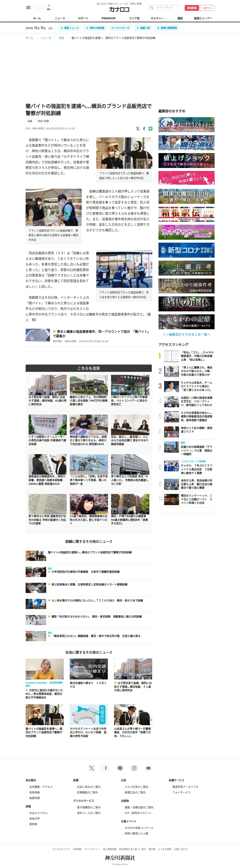
Task: Share the article on Facebook
Action: (x=144, y=128)
